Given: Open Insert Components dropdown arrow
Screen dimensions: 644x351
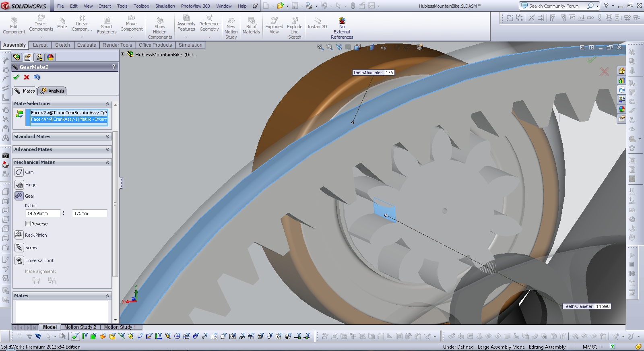Looking at the screenshot, I should coord(41,37).
